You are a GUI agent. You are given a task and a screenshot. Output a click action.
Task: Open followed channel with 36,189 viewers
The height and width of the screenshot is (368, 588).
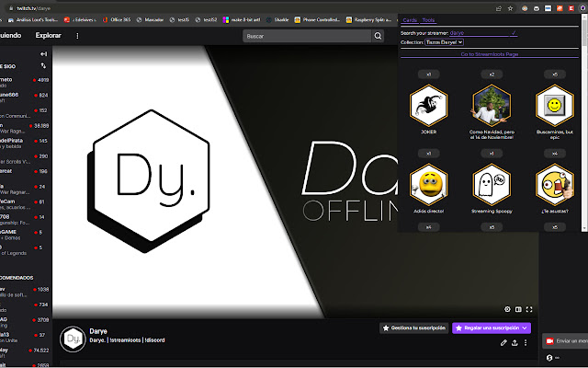tap(25, 128)
